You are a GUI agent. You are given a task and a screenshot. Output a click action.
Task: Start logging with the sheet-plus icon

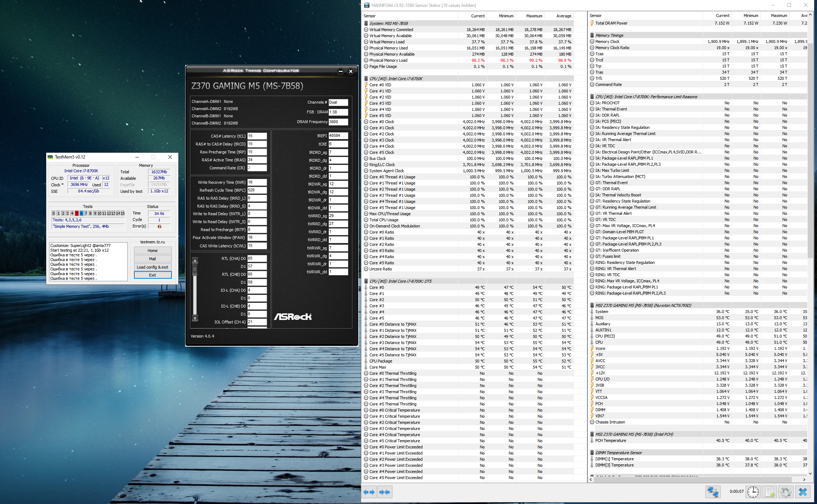click(x=769, y=492)
